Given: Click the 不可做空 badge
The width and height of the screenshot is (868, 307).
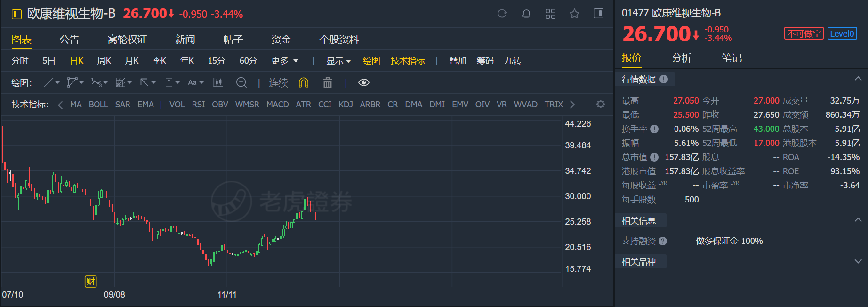Looking at the screenshot, I should 804,33.
